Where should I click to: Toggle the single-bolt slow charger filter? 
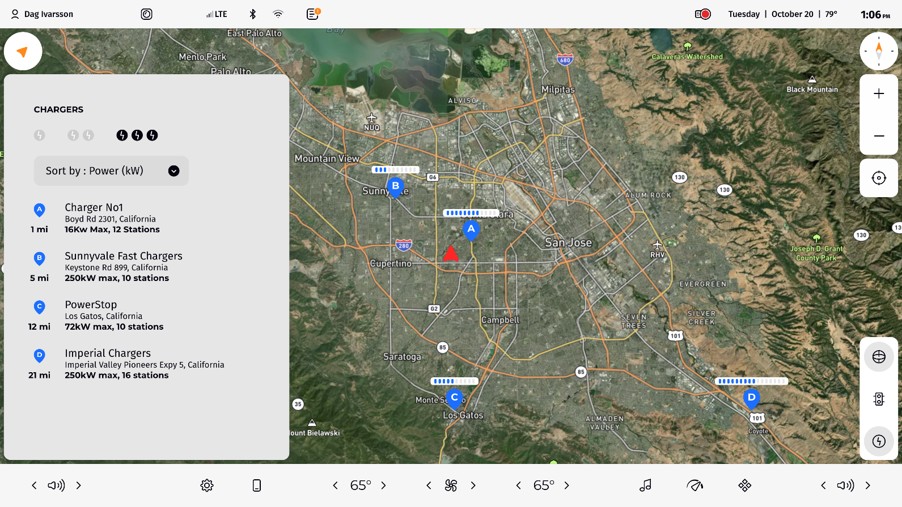pos(40,135)
